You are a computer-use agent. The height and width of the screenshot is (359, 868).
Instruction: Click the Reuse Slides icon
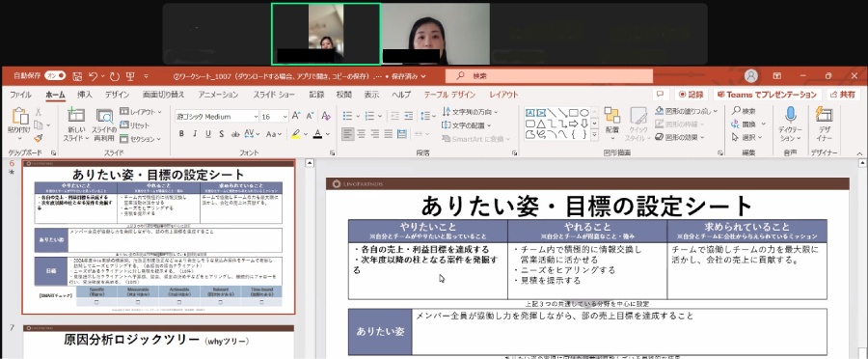pyautogui.click(x=104, y=116)
